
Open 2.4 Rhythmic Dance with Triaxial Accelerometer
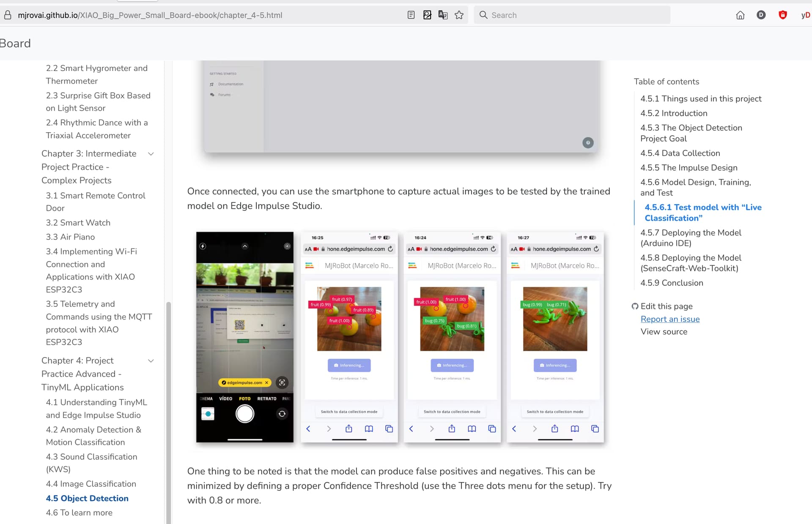tap(97, 129)
